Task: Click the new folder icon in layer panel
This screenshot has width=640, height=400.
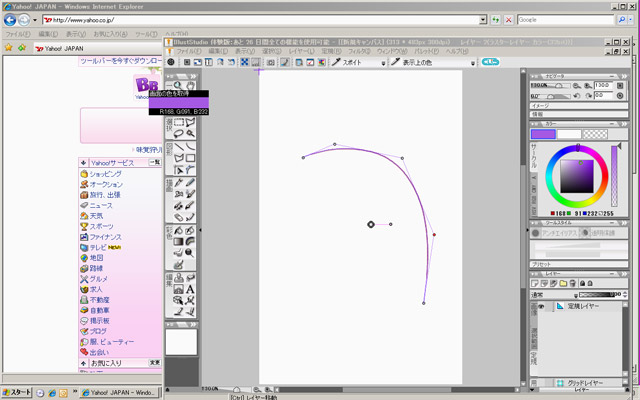Action: 563,283
